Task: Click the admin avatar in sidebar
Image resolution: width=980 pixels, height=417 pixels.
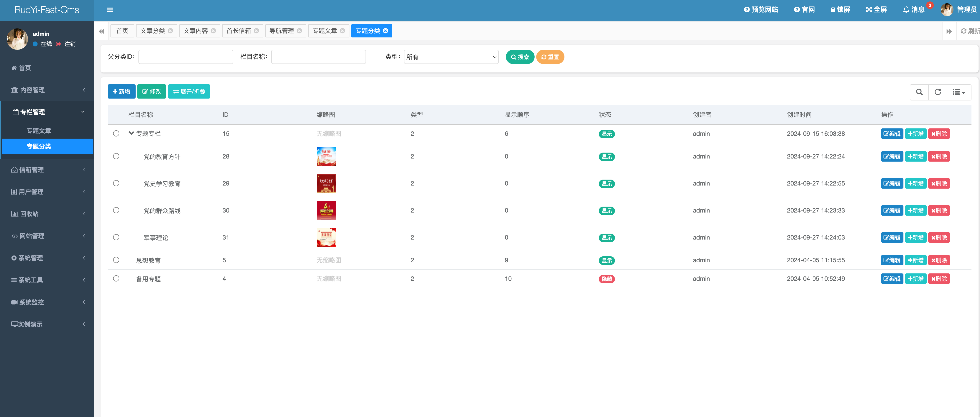Action: click(x=17, y=39)
